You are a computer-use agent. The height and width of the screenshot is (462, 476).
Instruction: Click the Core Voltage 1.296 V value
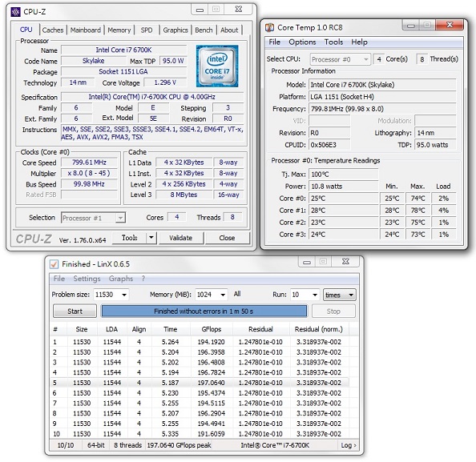(x=165, y=82)
